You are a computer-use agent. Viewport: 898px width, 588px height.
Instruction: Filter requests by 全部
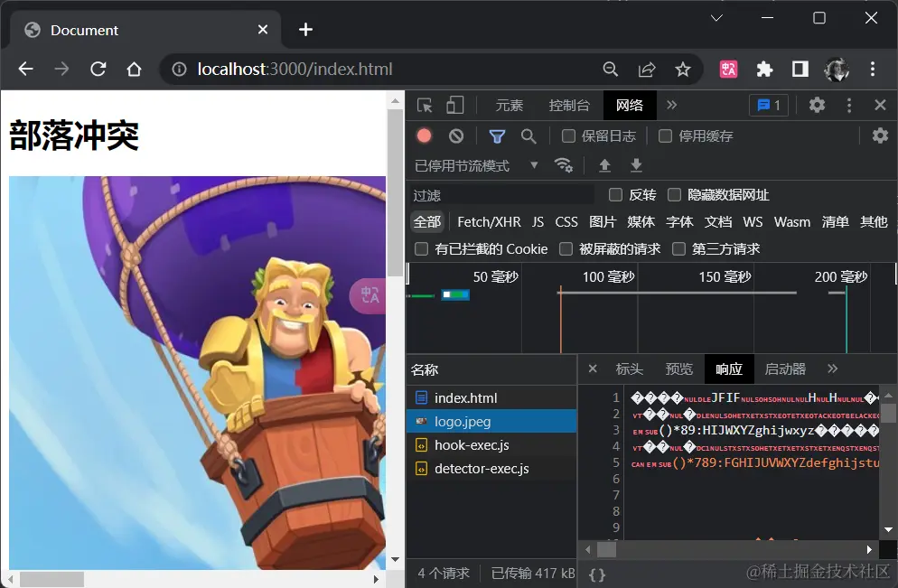pos(427,222)
